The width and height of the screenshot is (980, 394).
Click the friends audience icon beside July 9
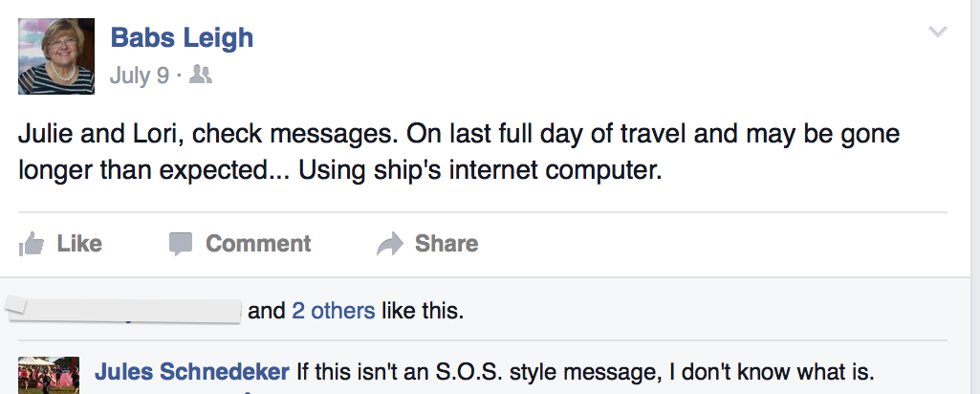(200, 75)
